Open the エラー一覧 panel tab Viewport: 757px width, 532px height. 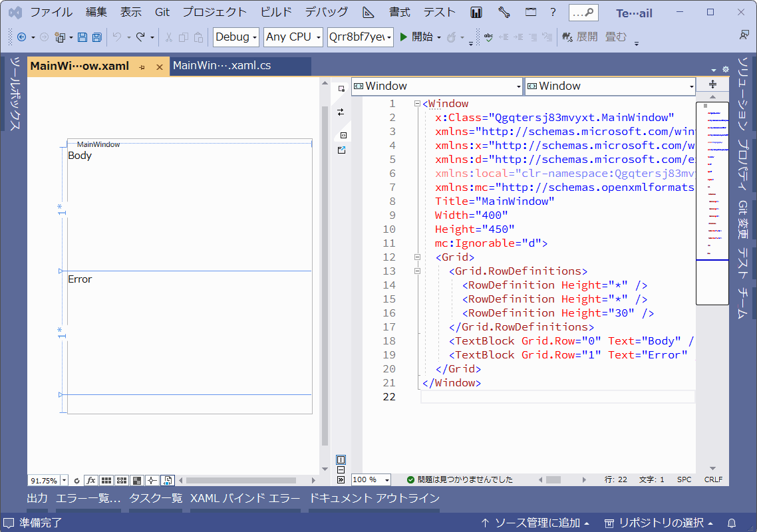88,498
